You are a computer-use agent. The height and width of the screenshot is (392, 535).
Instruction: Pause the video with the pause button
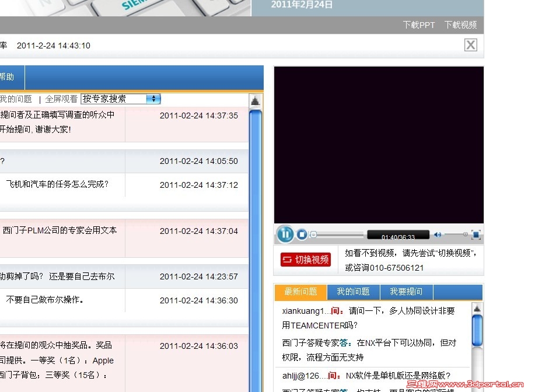(285, 234)
